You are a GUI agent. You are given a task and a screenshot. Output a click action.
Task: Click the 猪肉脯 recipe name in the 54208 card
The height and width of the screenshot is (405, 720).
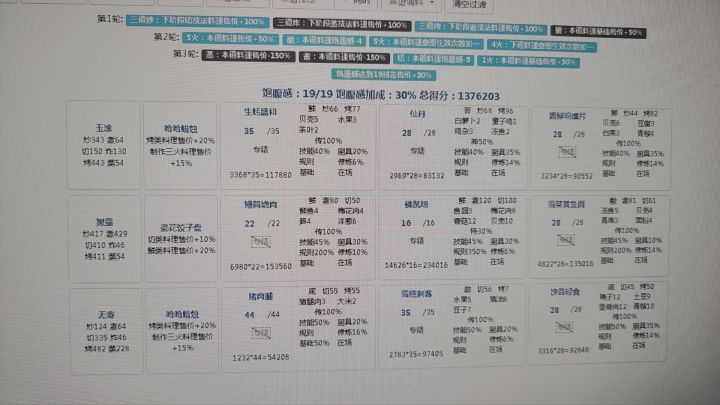point(260,297)
